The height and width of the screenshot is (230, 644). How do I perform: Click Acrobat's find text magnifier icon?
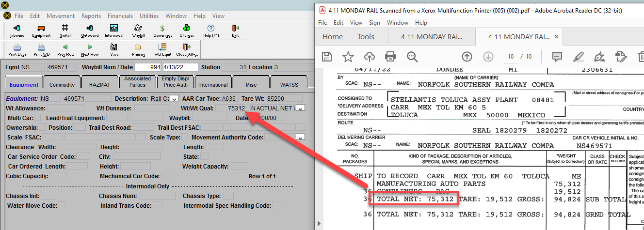coord(412,57)
